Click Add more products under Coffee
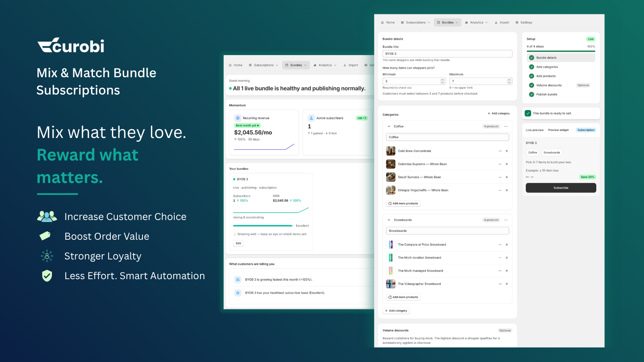Image resolution: width=644 pixels, height=362 pixels. [x=403, y=204]
